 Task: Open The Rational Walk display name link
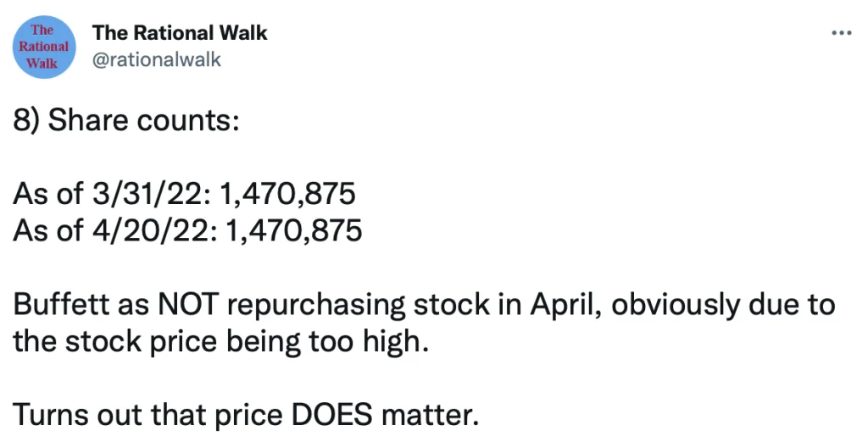179,33
